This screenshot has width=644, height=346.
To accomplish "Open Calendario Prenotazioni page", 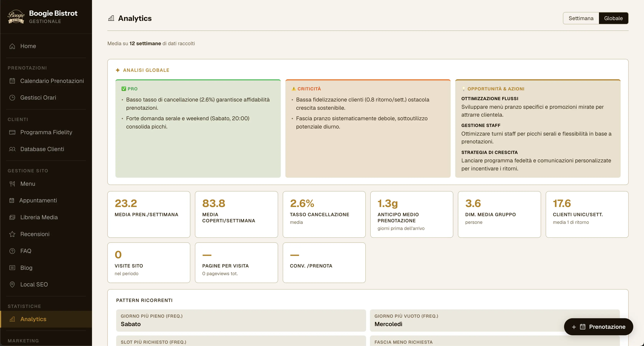I will (x=46, y=81).
